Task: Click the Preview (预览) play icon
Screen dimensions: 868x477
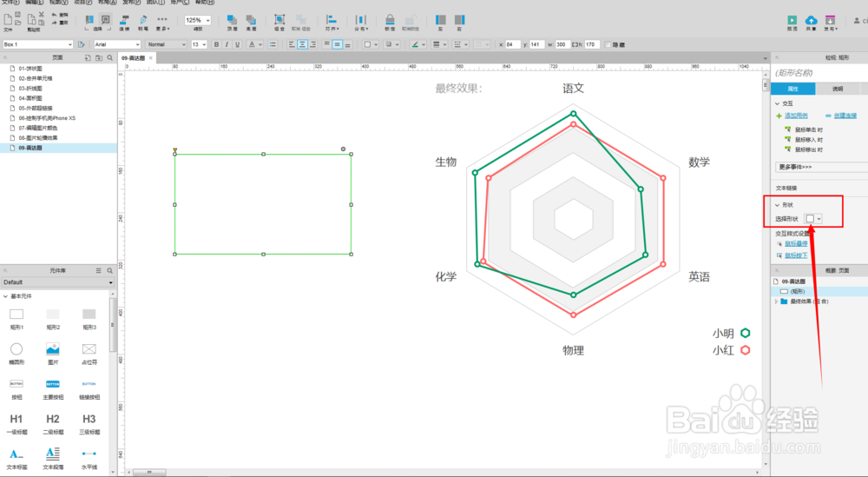Action: [792, 20]
